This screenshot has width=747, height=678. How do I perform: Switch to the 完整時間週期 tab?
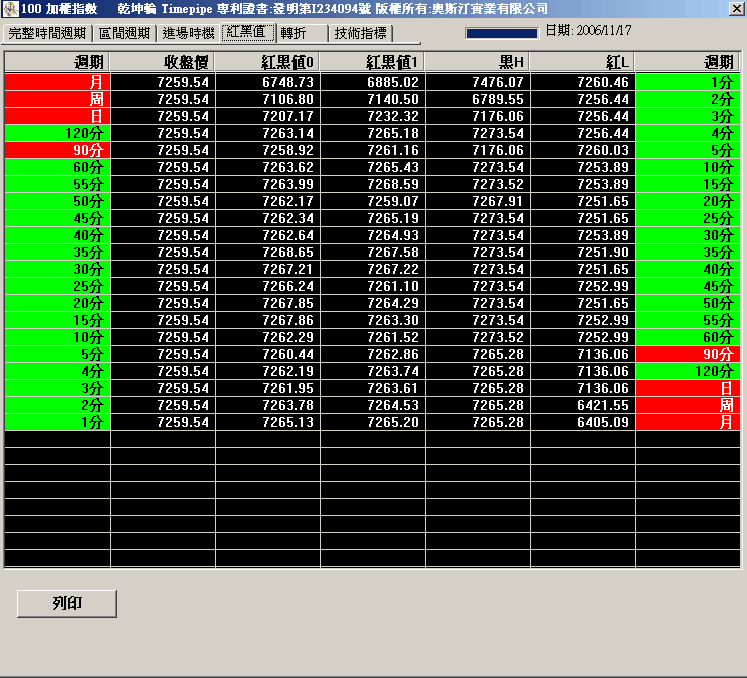(47, 33)
